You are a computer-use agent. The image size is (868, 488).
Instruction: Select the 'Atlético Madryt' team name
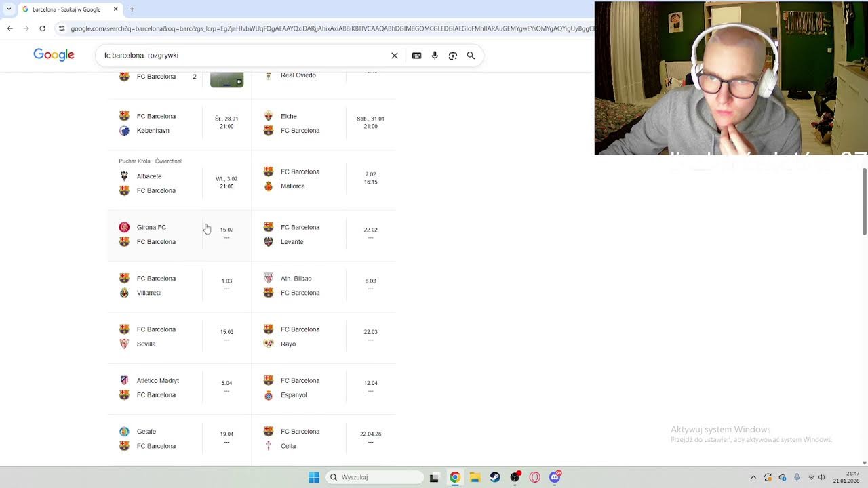point(158,380)
